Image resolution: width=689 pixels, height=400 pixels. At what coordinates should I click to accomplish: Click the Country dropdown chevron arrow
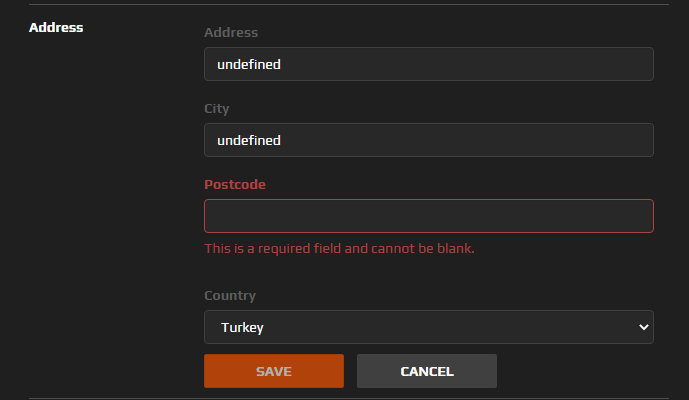(642, 327)
